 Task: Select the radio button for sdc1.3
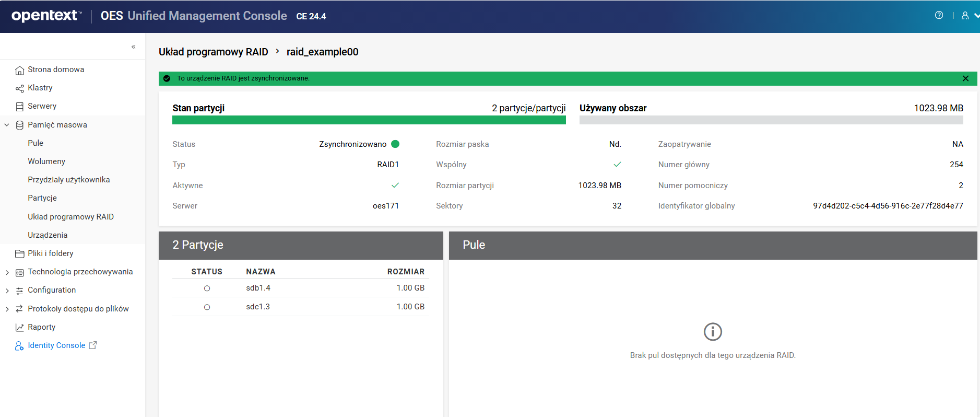coord(207,307)
